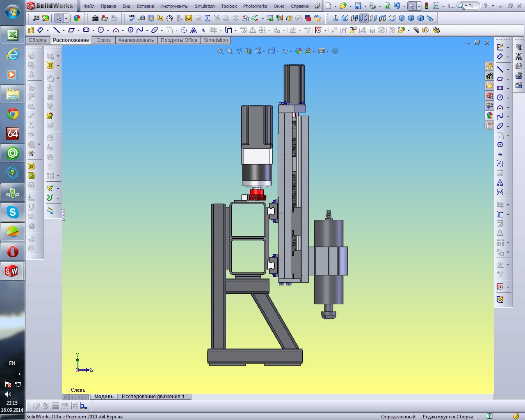Open the Toolbox menu
This screenshot has height=420, width=525.
(x=229, y=6)
